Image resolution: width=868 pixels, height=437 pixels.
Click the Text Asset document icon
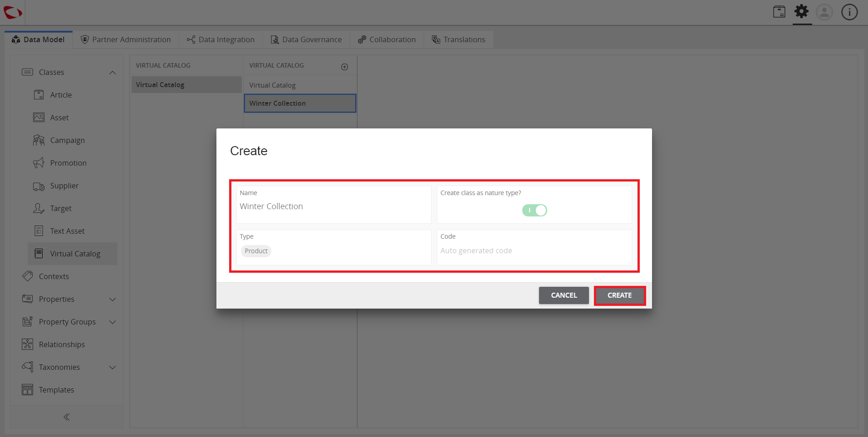[39, 231]
